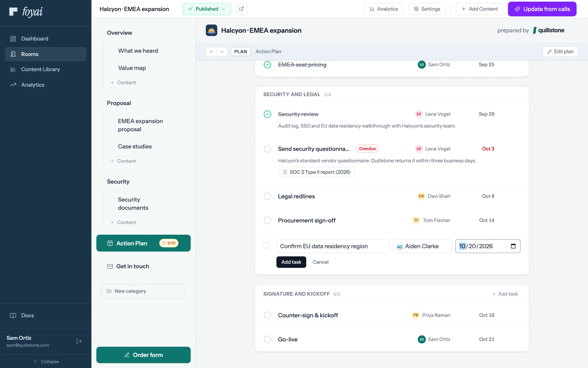Open What we heard page
Viewport: 588px width, 368px height.
(x=138, y=51)
